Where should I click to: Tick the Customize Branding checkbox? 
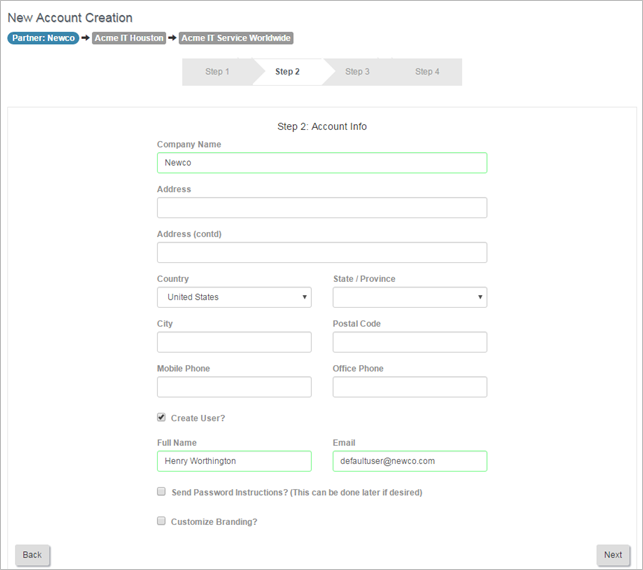(162, 521)
